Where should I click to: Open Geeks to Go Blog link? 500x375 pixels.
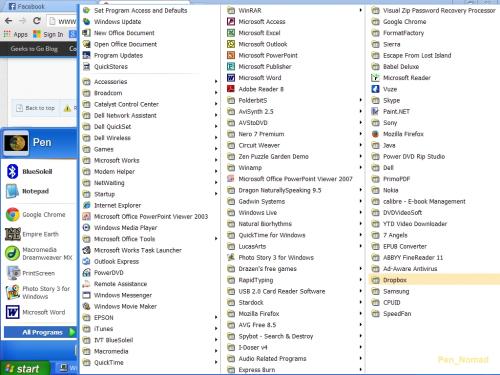tap(34, 49)
